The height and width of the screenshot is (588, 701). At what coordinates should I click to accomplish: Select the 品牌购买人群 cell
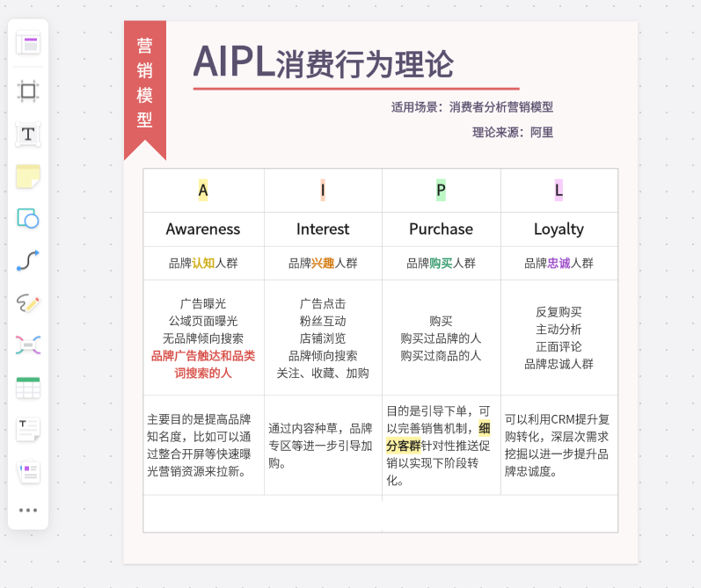(x=442, y=263)
